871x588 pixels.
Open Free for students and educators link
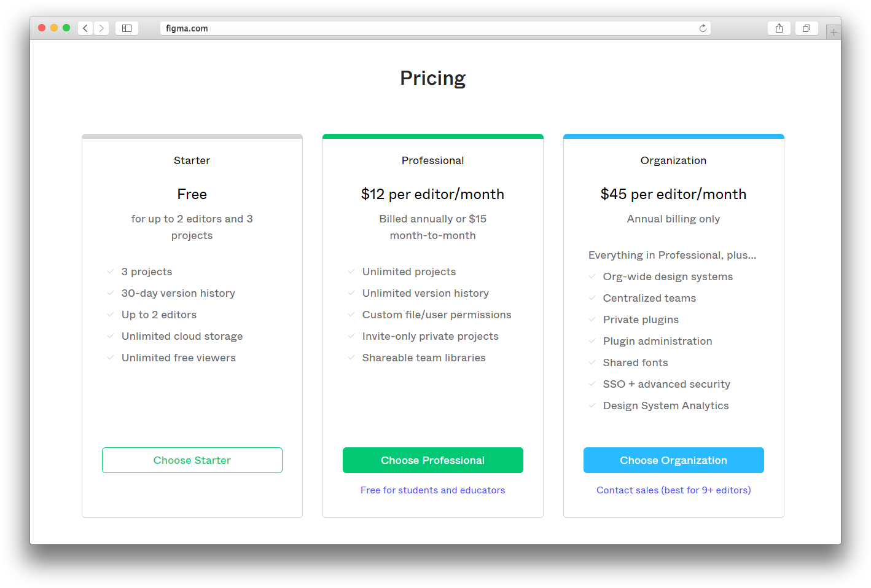(x=433, y=490)
